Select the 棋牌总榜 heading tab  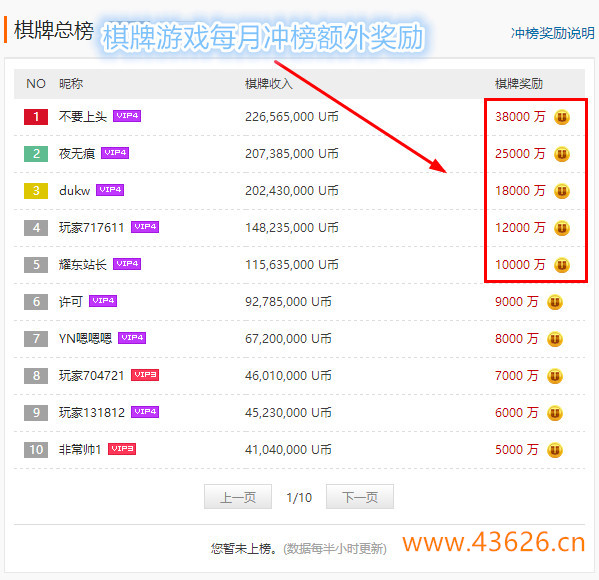tap(54, 31)
